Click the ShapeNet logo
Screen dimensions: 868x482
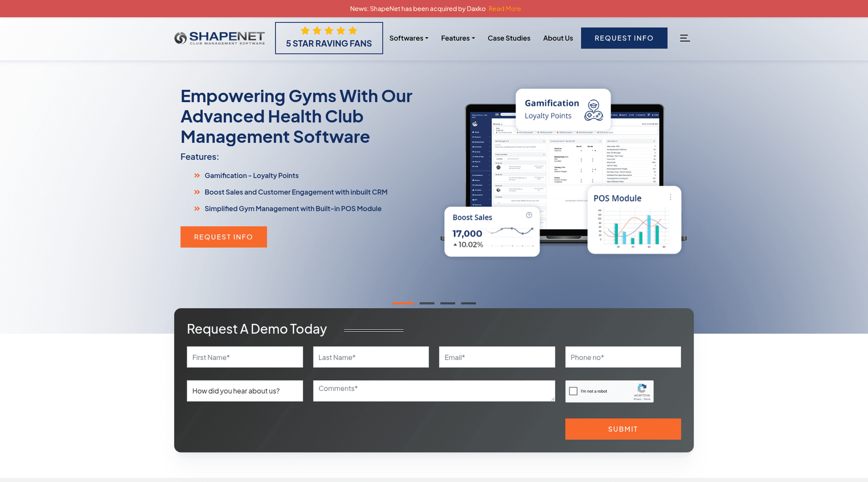pos(219,38)
